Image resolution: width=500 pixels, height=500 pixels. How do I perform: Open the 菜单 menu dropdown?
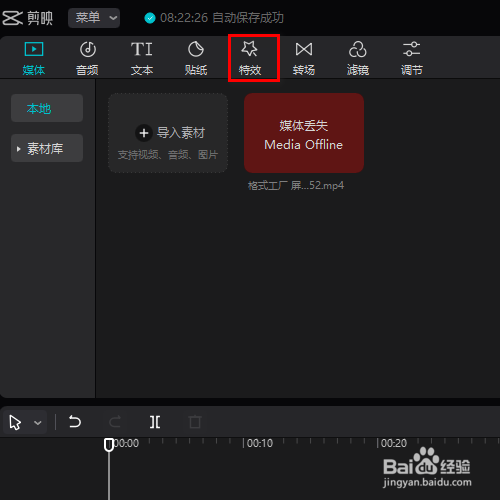[x=94, y=18]
